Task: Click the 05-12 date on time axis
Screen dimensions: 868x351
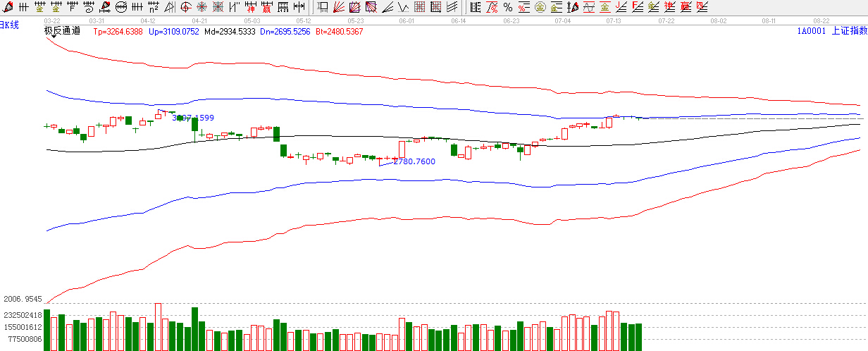Action: (304, 21)
